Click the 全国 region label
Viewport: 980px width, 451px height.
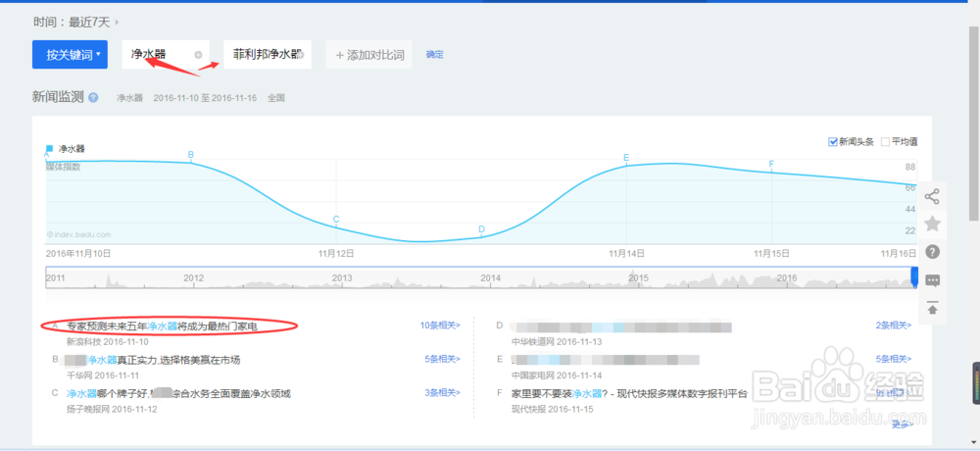pyautogui.click(x=276, y=98)
